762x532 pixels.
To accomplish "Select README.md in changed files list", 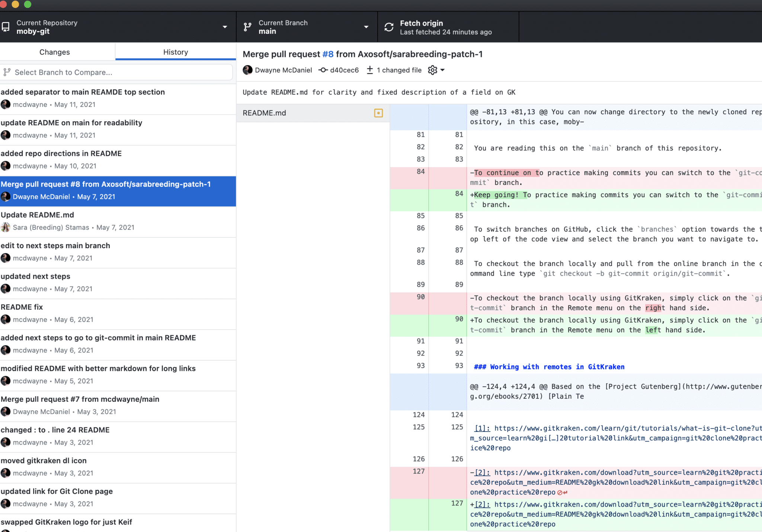I will click(313, 113).
